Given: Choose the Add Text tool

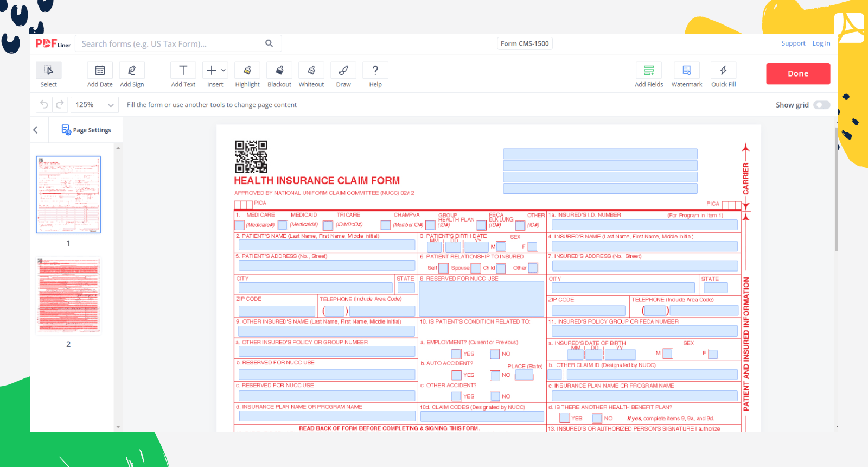Looking at the screenshot, I should (x=183, y=71).
